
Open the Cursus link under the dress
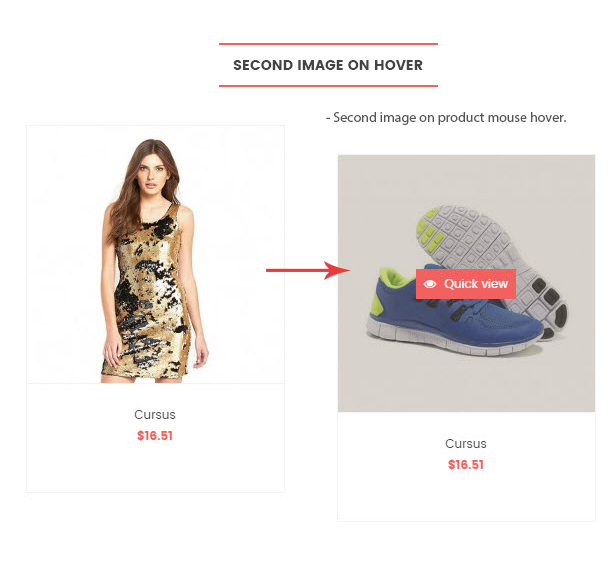point(155,415)
